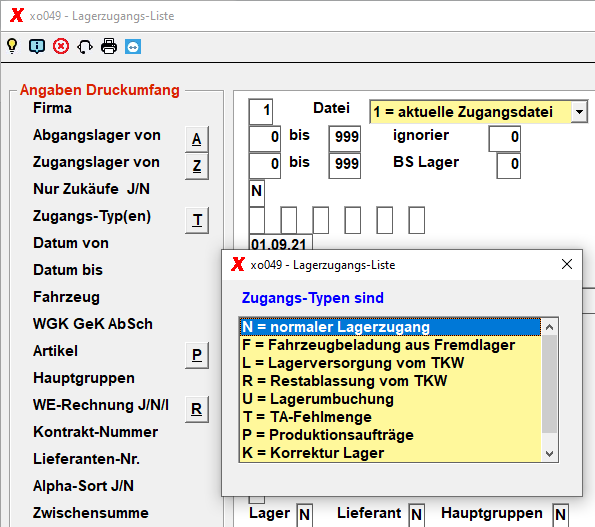Screen dimensions: 595x527
Task: Click the P button next to Artikel
Action: pos(197,355)
